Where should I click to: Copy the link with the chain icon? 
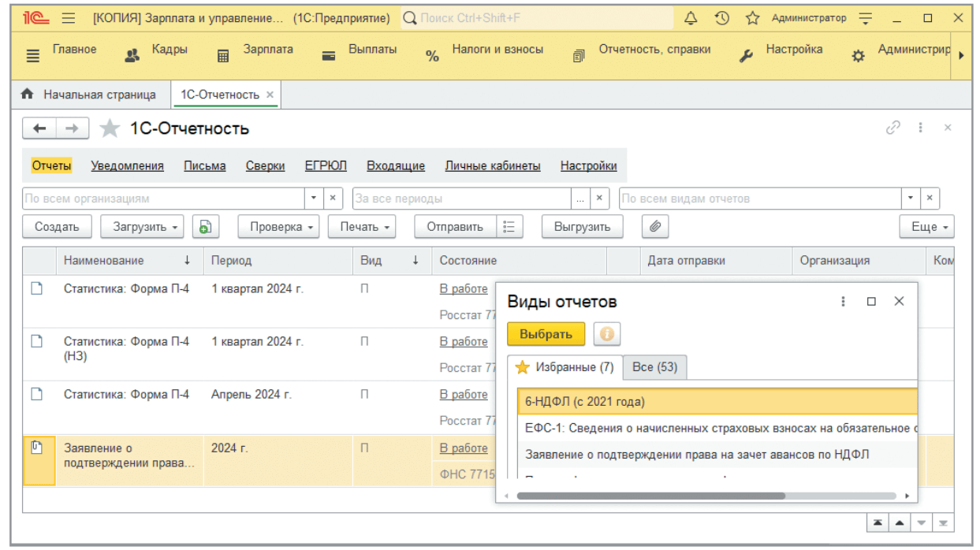tap(893, 128)
